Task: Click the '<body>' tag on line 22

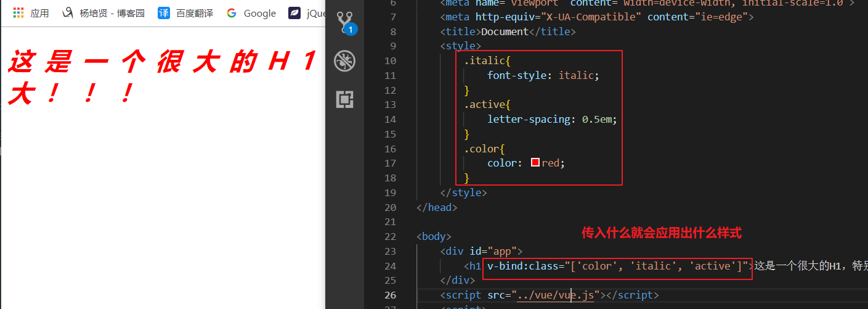Action: coord(434,236)
